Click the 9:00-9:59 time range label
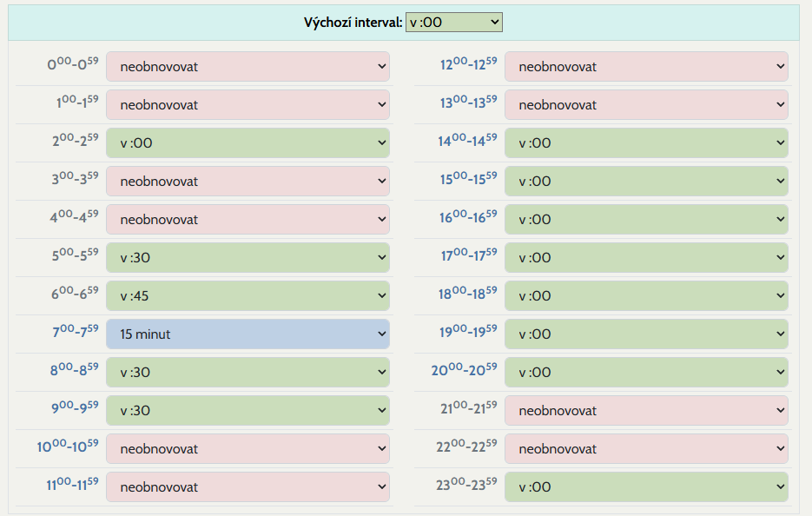The height and width of the screenshot is (516, 812). (75, 407)
